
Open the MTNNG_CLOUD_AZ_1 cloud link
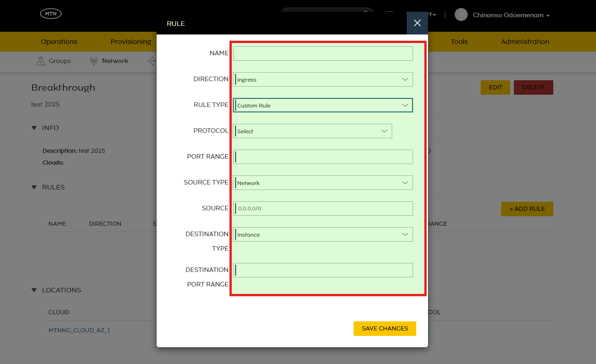point(79,330)
